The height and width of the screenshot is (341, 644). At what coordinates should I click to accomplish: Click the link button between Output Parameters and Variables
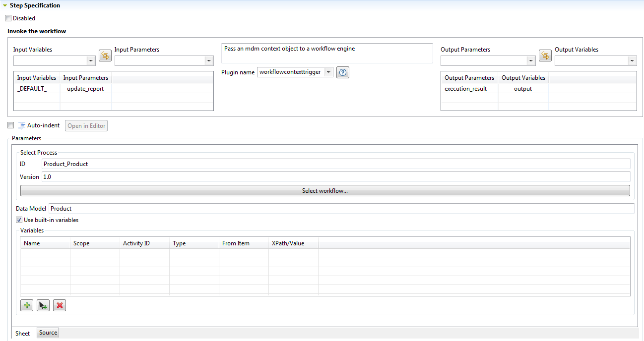tap(545, 56)
